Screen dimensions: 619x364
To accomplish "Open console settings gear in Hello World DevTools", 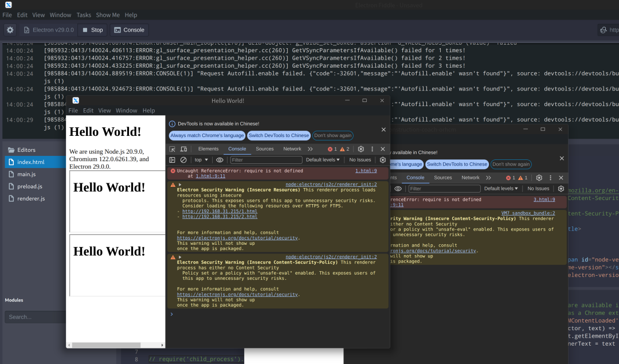I will (x=382, y=160).
